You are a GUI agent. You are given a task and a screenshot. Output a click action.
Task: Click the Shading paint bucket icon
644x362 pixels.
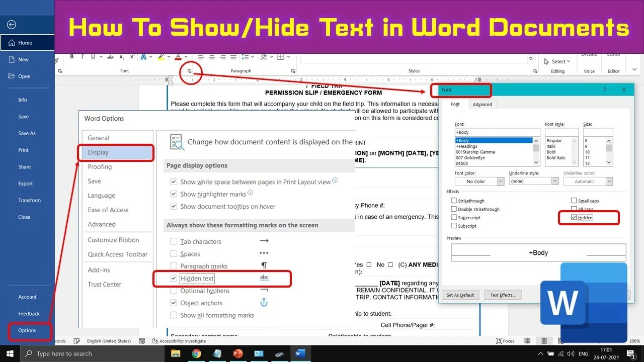[x=263, y=57]
